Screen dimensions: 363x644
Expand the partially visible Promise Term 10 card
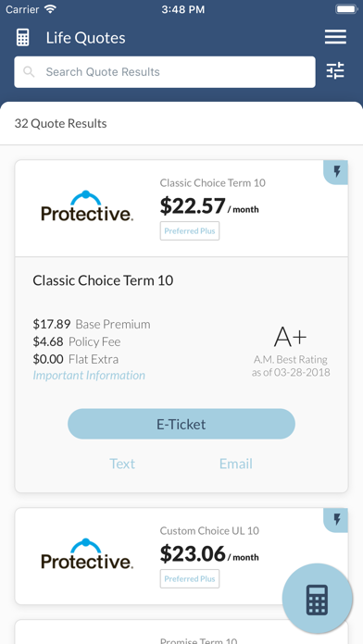point(181,632)
